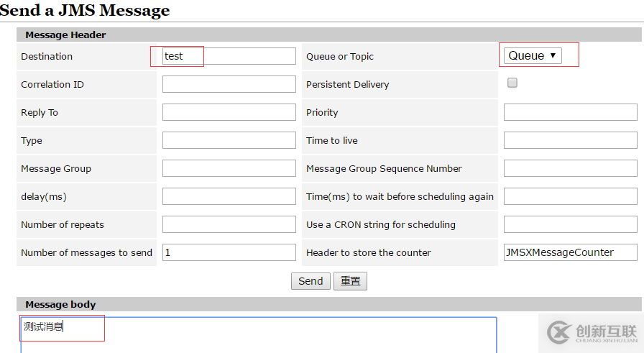Click the Correlation ID text field
The image size is (644, 353).
click(x=229, y=84)
